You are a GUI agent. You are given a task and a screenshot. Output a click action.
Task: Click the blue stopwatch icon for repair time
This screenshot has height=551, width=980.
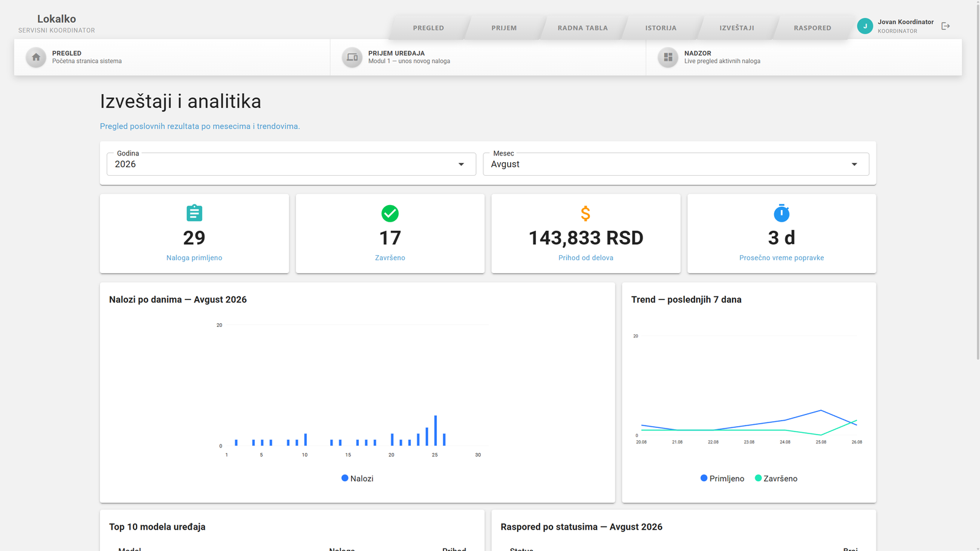coord(782,213)
